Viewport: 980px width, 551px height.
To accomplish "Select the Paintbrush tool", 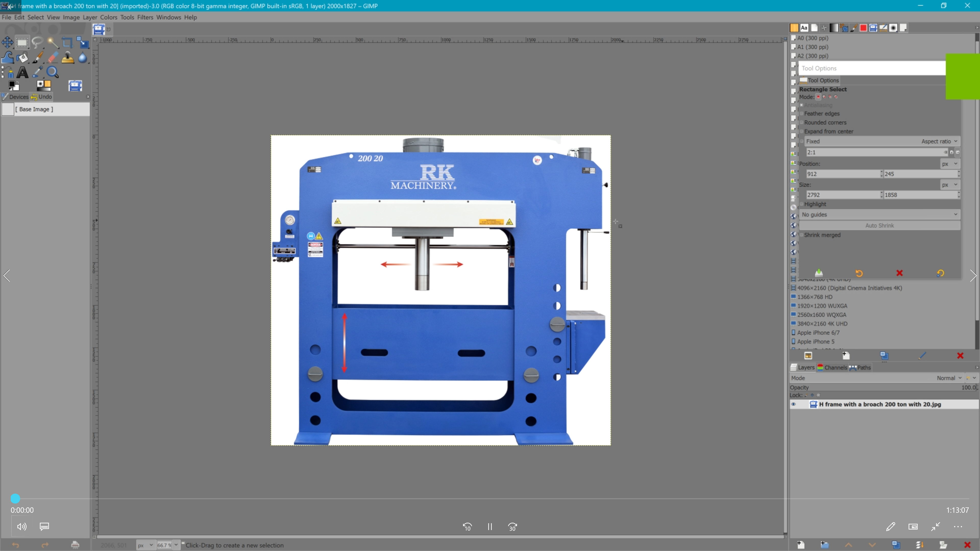I will tap(37, 57).
